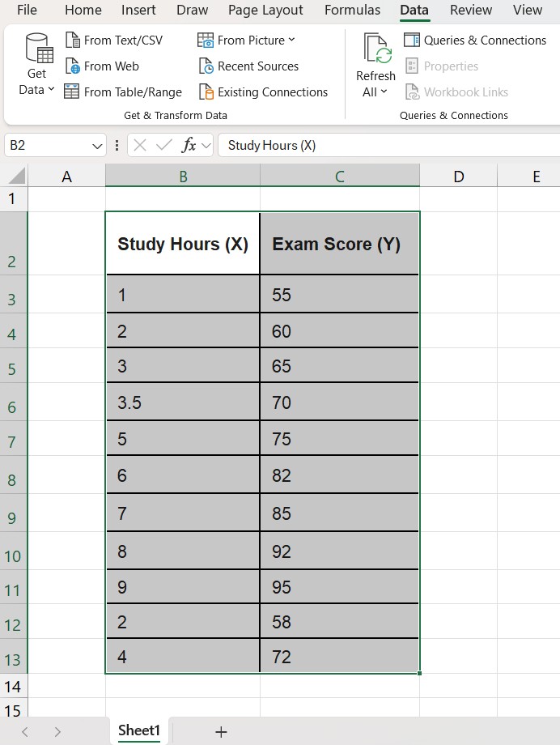
Task: Switch to the Formulas tab
Action: tap(353, 10)
